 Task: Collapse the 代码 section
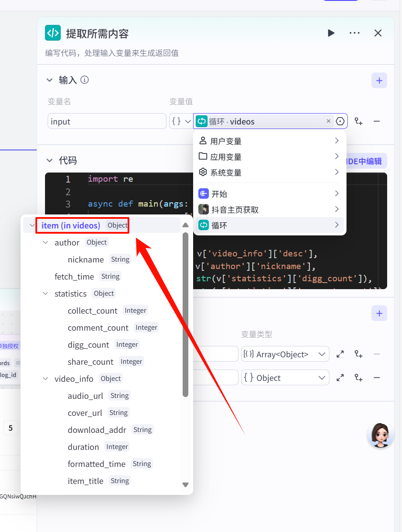tap(50, 161)
